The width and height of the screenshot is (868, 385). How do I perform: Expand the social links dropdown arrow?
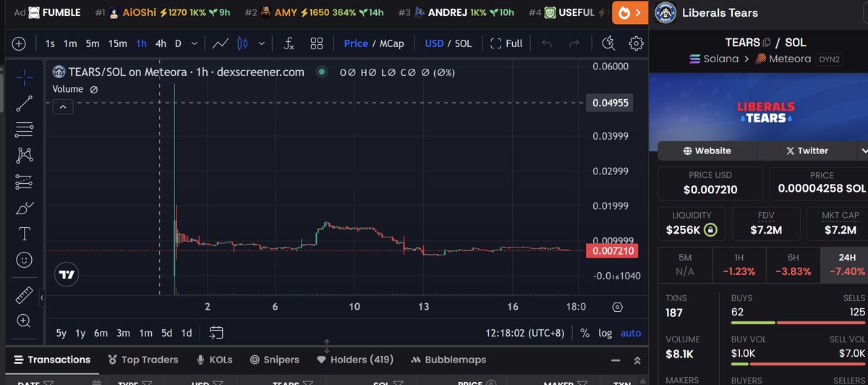863,151
